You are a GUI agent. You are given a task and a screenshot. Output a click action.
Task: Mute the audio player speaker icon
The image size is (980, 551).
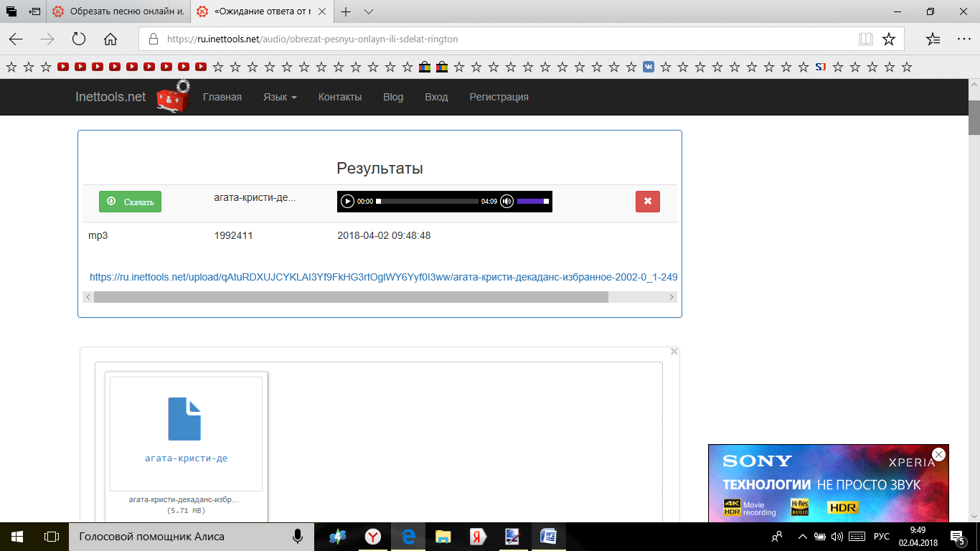click(x=507, y=202)
